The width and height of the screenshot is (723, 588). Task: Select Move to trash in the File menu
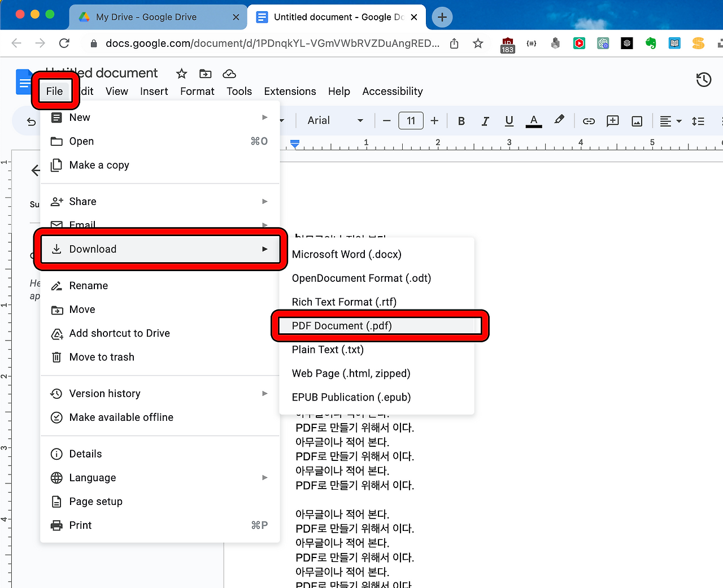[102, 356]
